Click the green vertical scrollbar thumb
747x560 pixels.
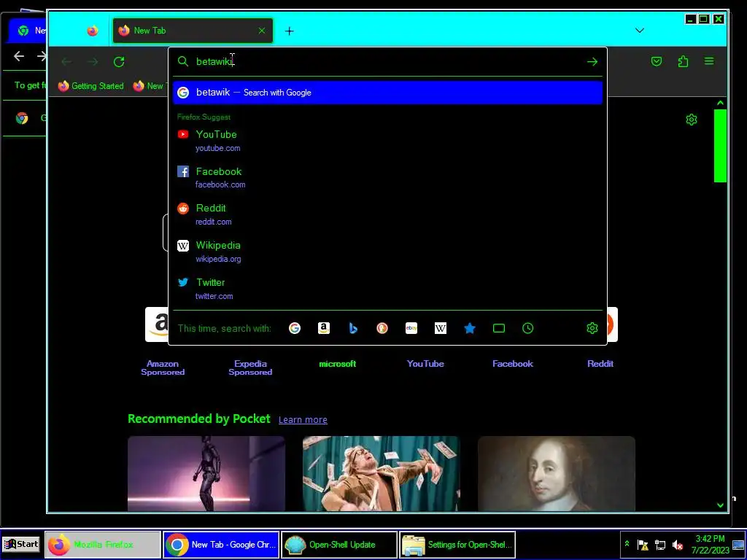click(720, 146)
